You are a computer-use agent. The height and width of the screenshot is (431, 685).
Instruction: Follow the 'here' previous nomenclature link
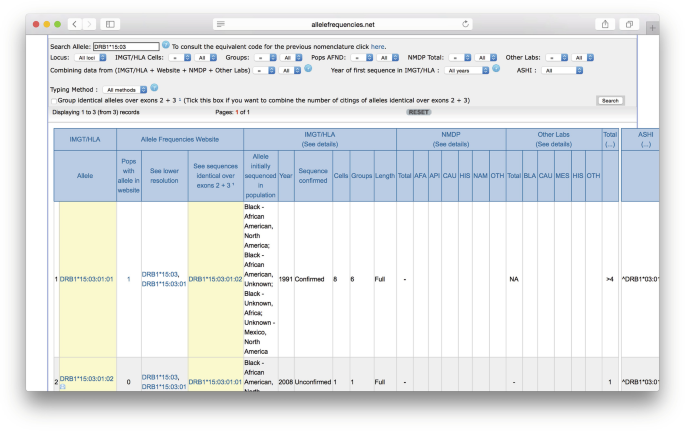[377, 47]
